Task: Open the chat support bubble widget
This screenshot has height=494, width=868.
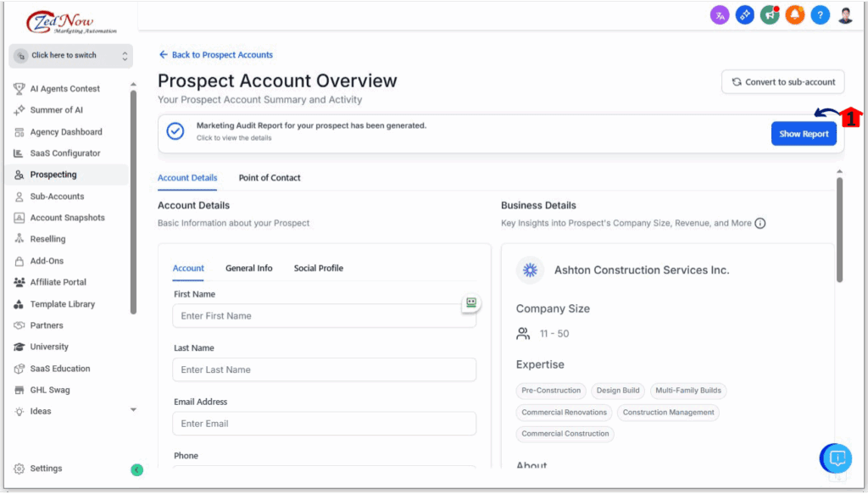Action: coord(837,458)
